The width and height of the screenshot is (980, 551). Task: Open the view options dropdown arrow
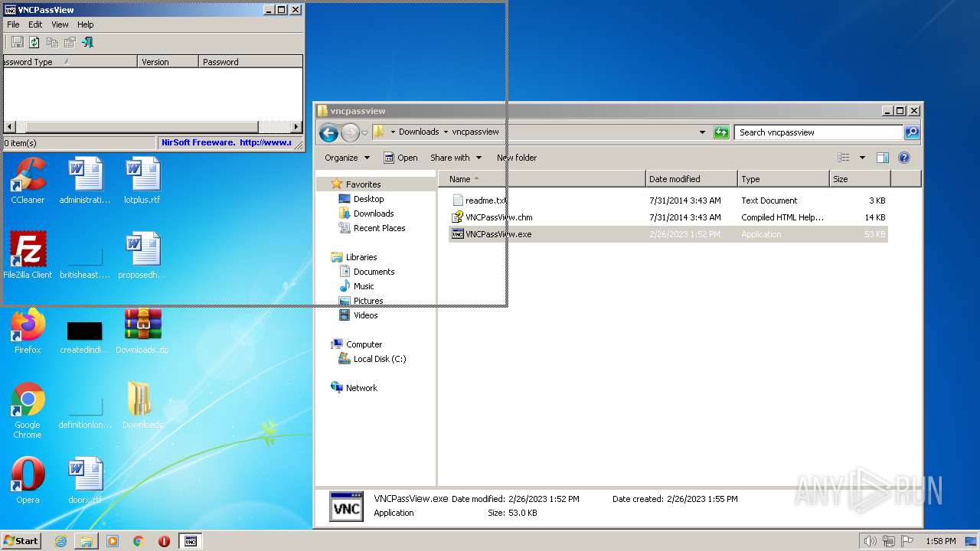[x=862, y=158]
